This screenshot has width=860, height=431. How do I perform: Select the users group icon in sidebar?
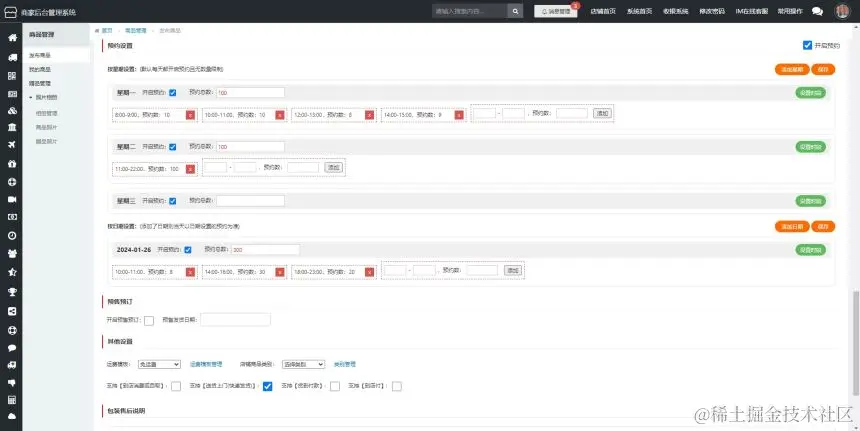pos(12,253)
